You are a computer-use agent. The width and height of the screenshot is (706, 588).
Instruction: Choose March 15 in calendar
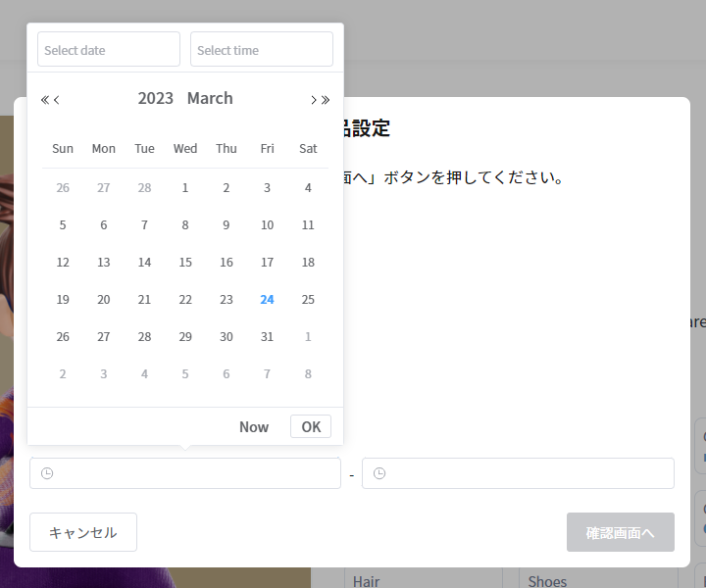185,263
